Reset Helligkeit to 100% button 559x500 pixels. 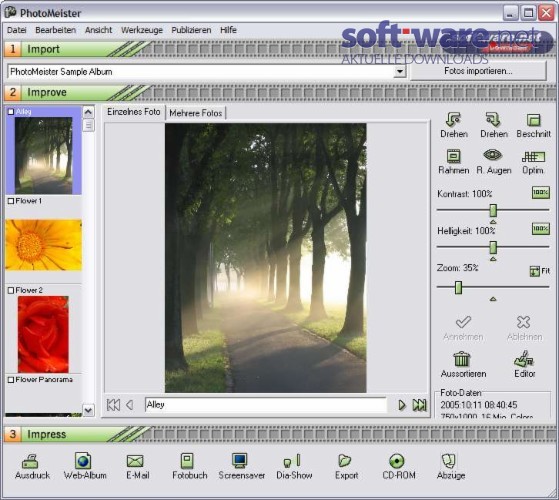pos(541,228)
